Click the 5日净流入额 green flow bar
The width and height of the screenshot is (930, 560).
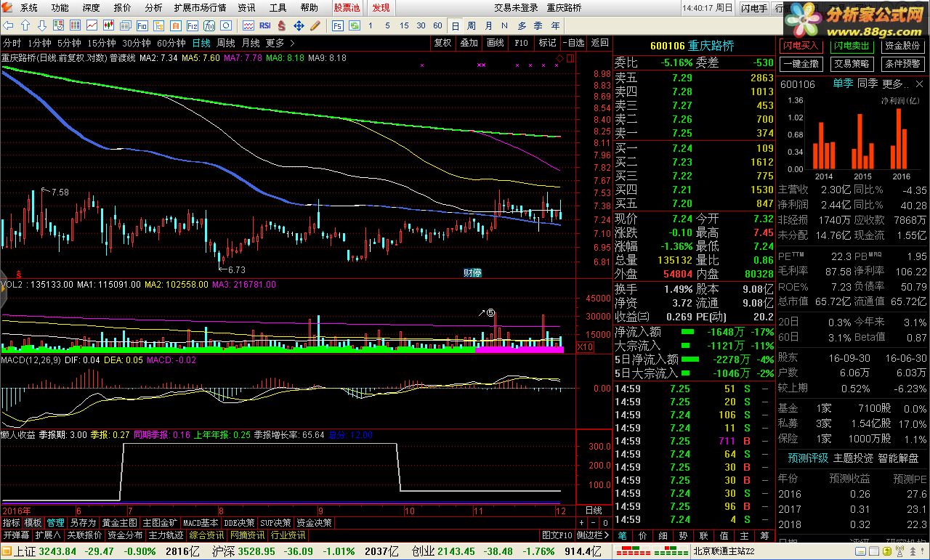click(x=690, y=359)
